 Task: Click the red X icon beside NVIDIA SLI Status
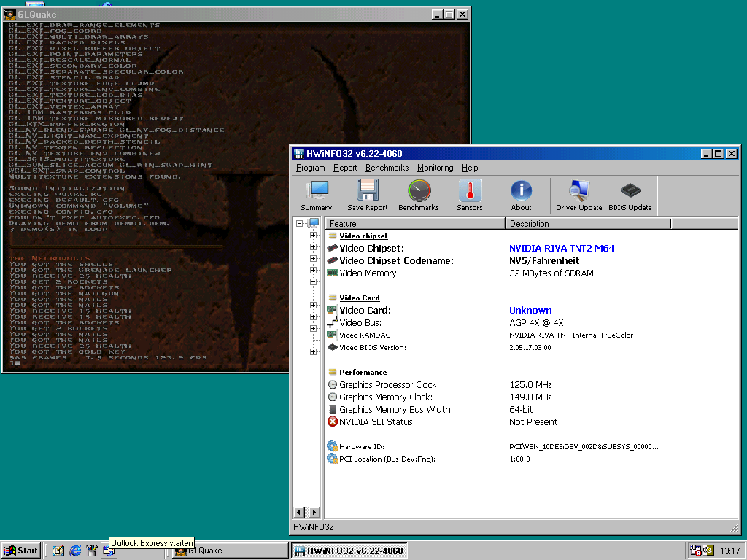pyautogui.click(x=333, y=421)
